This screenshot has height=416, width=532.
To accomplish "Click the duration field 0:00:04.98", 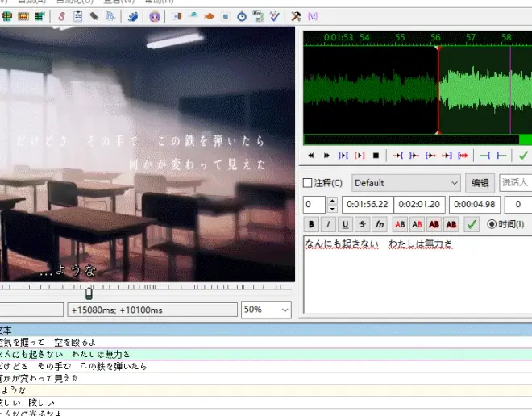I will pos(475,205).
